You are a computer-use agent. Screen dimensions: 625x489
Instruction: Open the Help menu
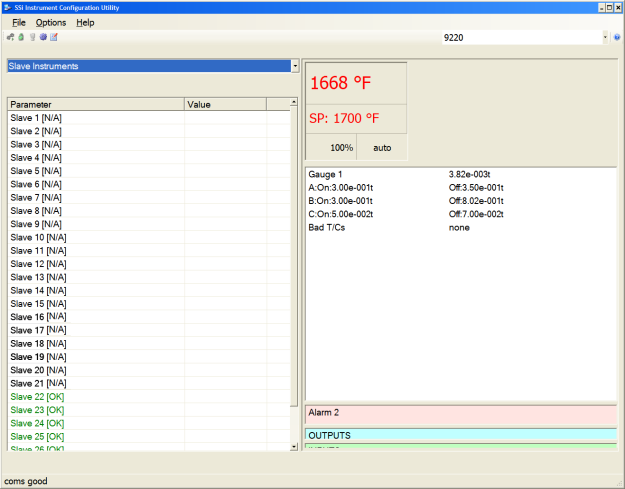coord(85,22)
